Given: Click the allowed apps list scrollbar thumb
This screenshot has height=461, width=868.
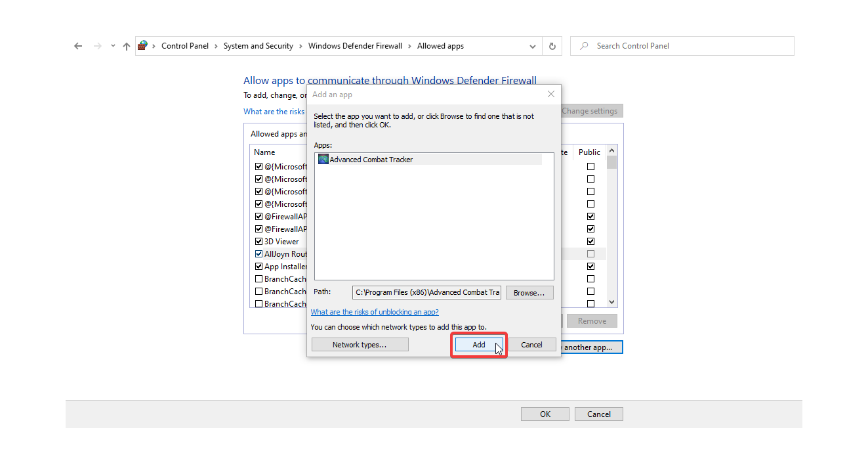Looking at the screenshot, I should tap(612, 163).
